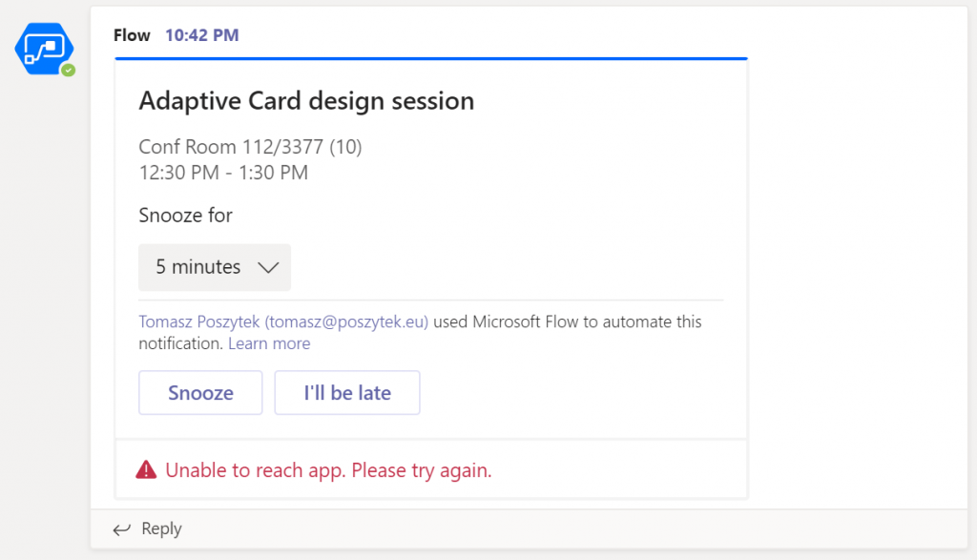Click the Unable to reach app error message
Viewport: 977px width, 560px height.
(x=328, y=470)
